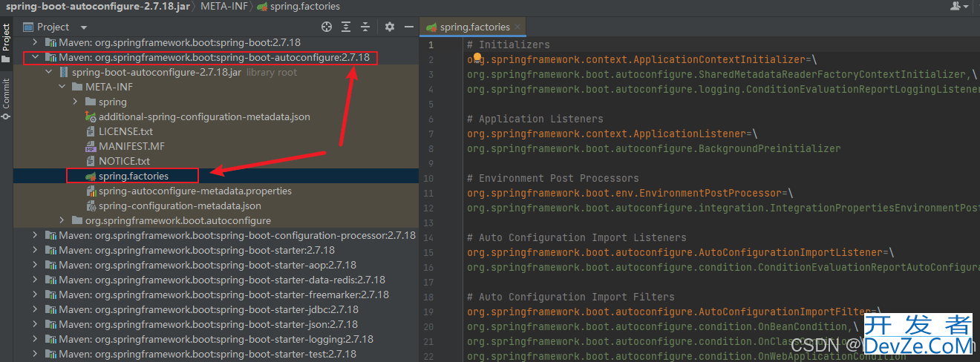Click META-INF in breadcrumb path
This screenshot has width=980, height=362.
[224, 6]
